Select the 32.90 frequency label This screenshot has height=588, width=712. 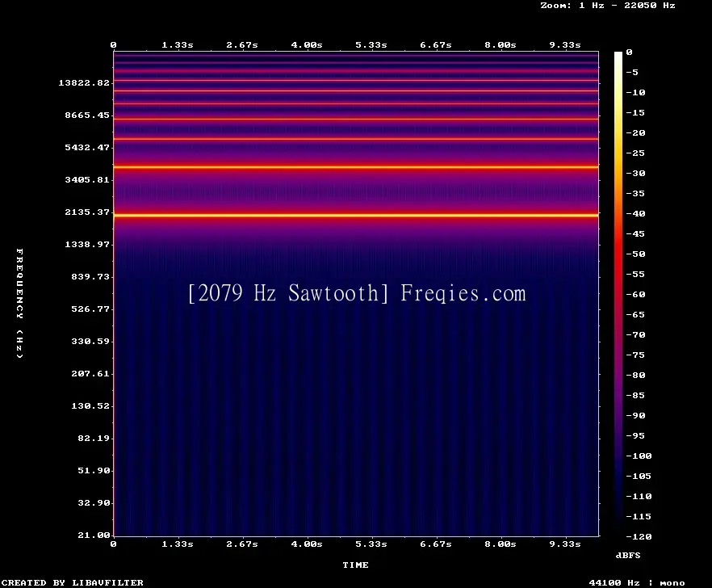[94, 502]
